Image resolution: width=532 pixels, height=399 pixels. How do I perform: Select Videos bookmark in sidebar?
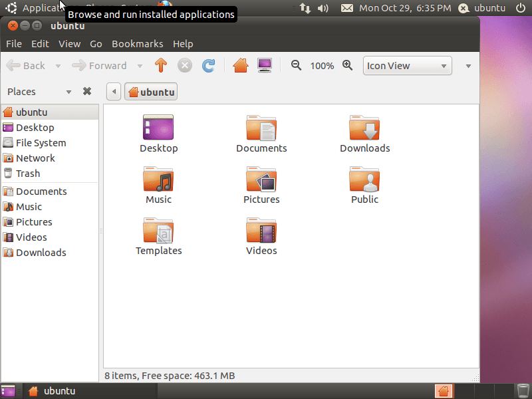pos(50,237)
